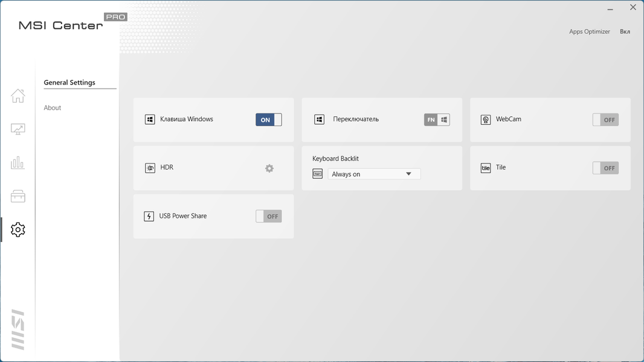Click the Вкл status next to Apps Optimizer
This screenshot has height=362, width=644.
point(625,31)
